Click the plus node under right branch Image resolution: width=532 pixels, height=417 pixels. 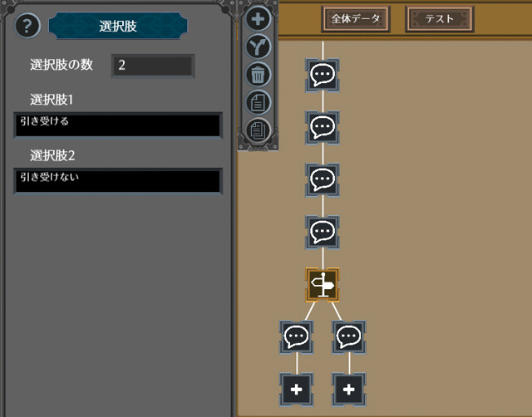349,390
